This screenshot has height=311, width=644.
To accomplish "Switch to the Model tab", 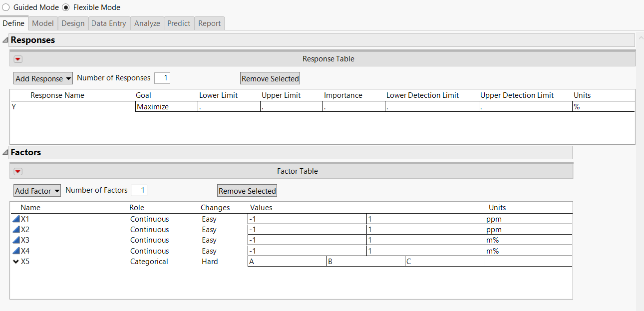I will [x=43, y=23].
